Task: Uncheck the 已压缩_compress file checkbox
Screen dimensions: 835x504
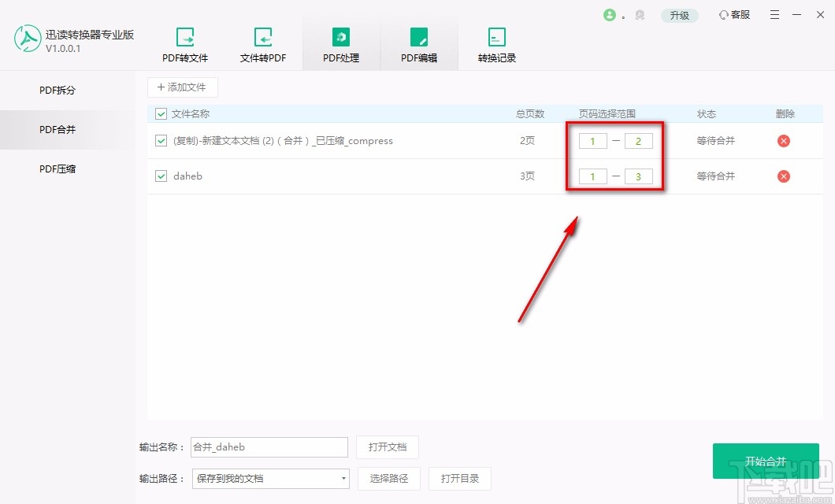Action: point(161,141)
